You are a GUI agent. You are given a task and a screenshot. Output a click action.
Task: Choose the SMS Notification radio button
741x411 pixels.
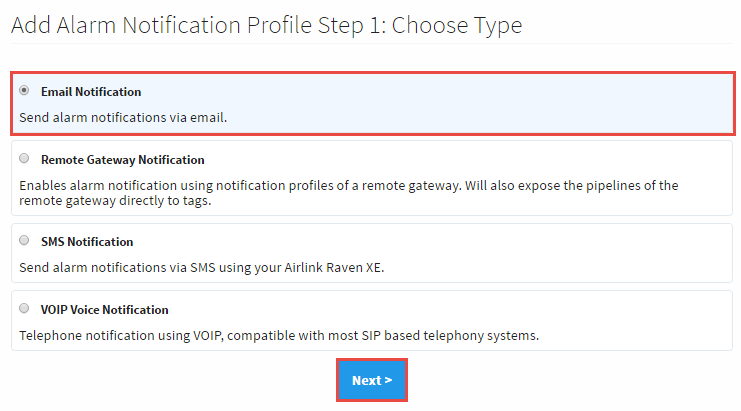click(24, 240)
